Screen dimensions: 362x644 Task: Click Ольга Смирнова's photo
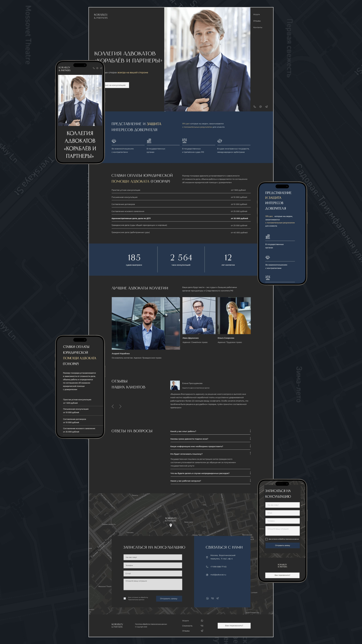click(234, 315)
